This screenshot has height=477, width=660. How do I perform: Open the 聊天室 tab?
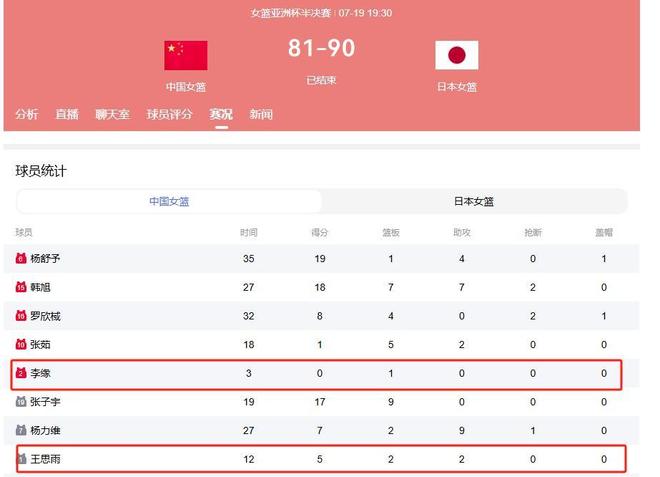(x=112, y=114)
